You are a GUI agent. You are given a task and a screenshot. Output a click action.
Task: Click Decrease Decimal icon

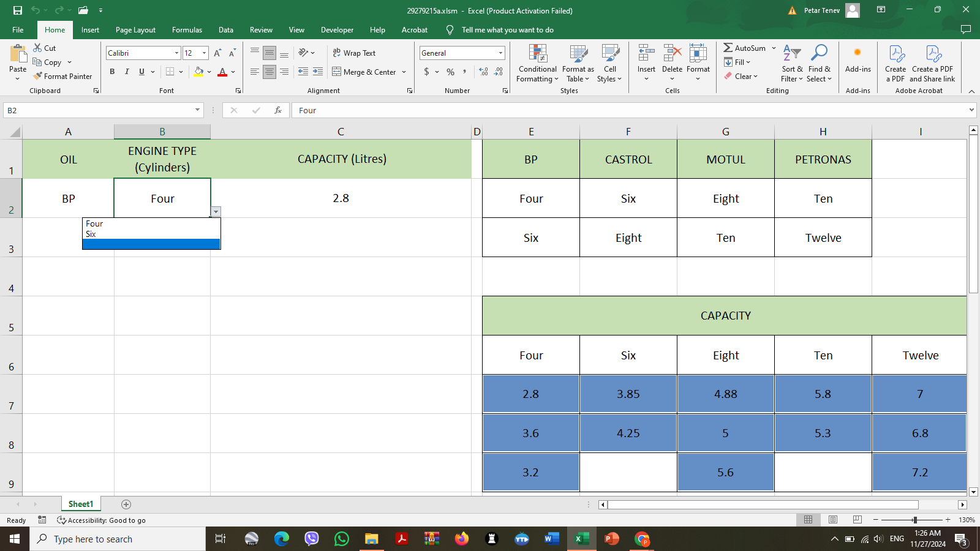click(499, 72)
